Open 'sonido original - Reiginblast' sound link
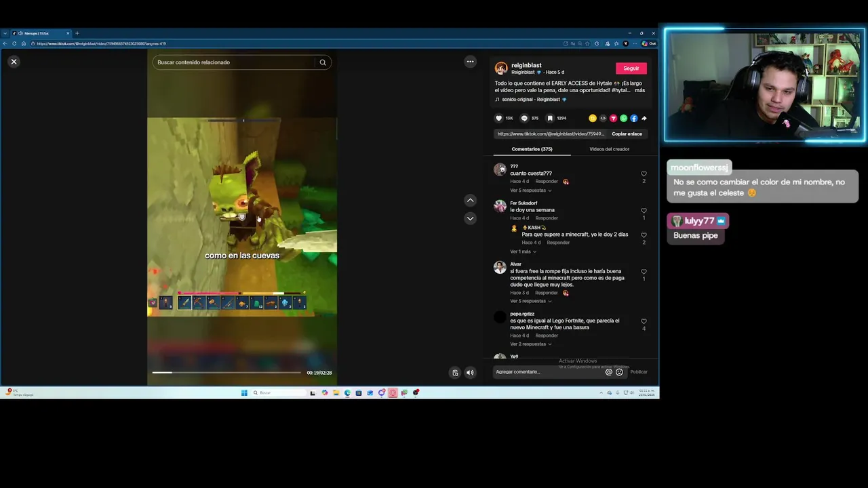Screen dimensions: 868x488 (534, 100)
